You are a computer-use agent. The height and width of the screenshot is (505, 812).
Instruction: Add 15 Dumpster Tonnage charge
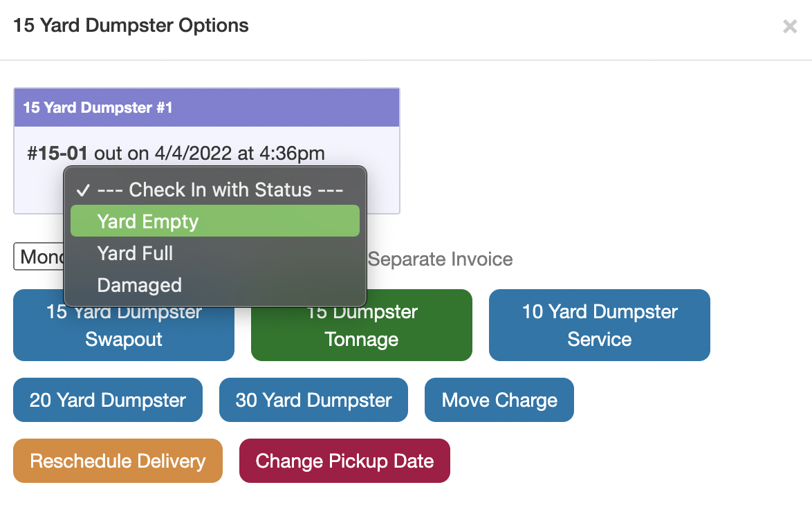(x=361, y=325)
